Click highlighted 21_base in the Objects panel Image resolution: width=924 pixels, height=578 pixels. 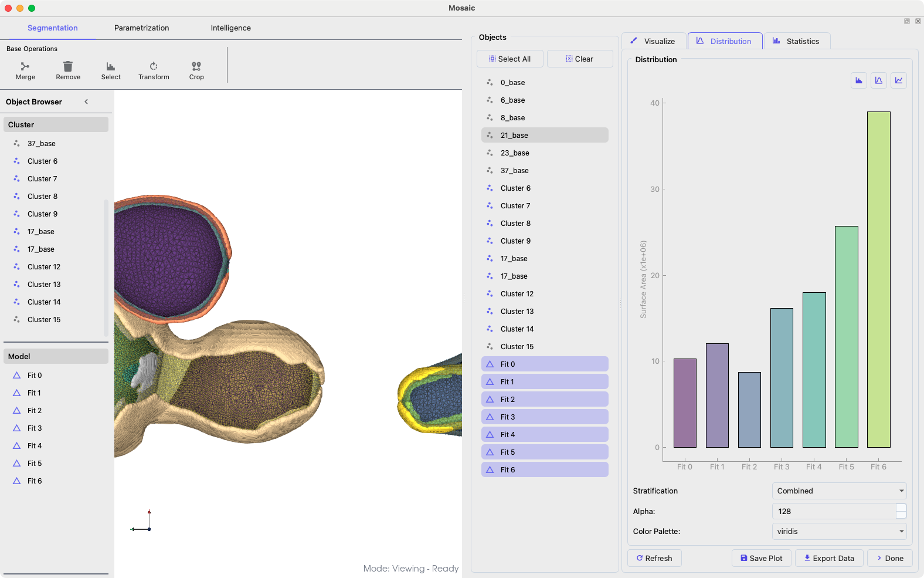(545, 136)
